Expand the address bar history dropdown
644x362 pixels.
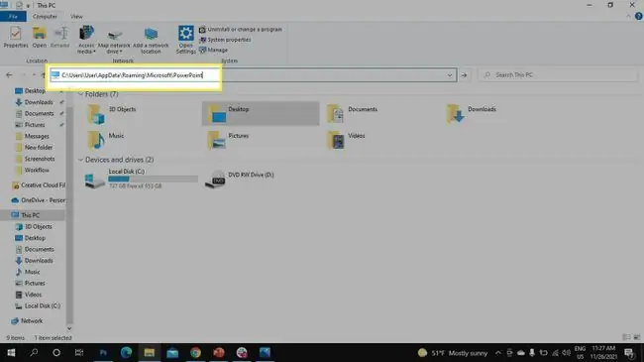[x=450, y=75]
